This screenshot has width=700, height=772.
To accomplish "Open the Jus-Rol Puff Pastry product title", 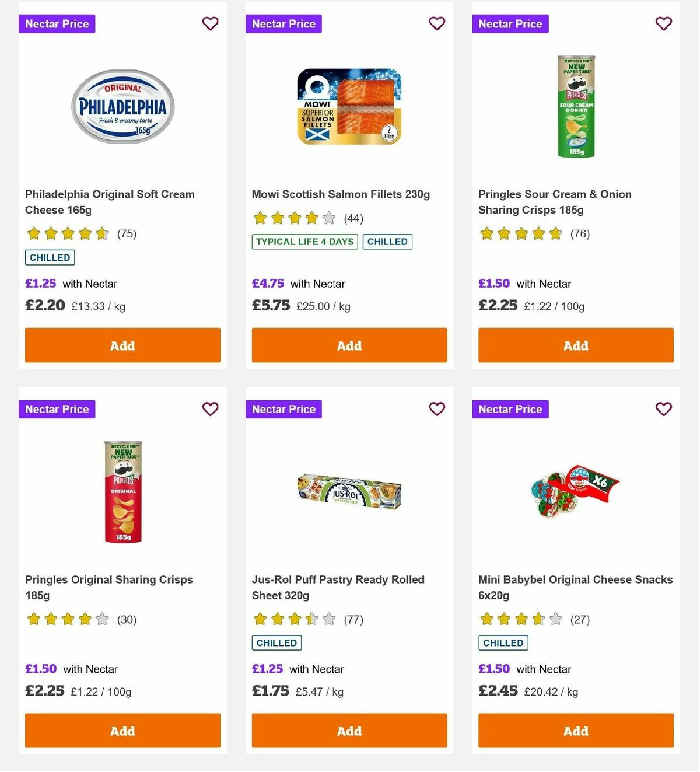I will (x=337, y=587).
